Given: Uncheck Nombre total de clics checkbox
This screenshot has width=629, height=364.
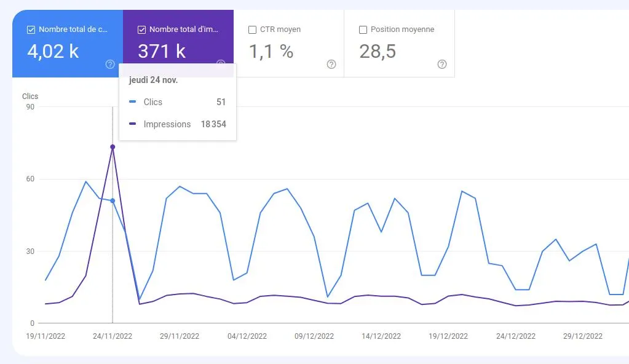Looking at the screenshot, I should 30,29.
